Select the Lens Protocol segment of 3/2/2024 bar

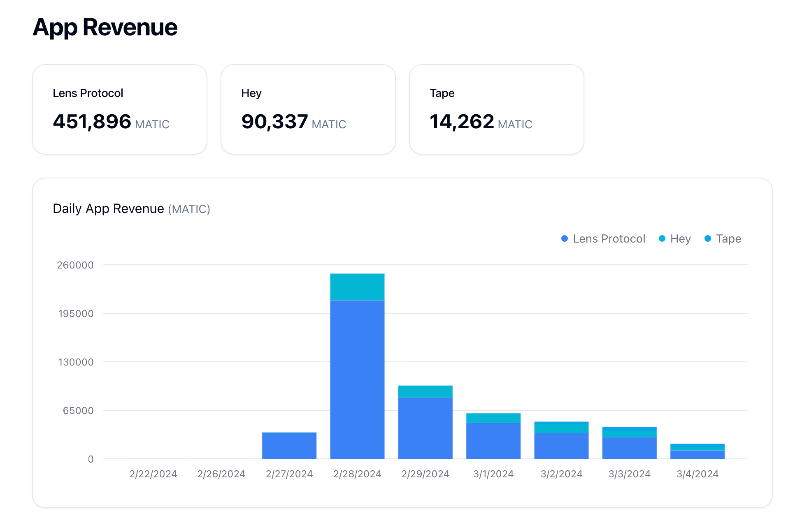click(x=561, y=446)
